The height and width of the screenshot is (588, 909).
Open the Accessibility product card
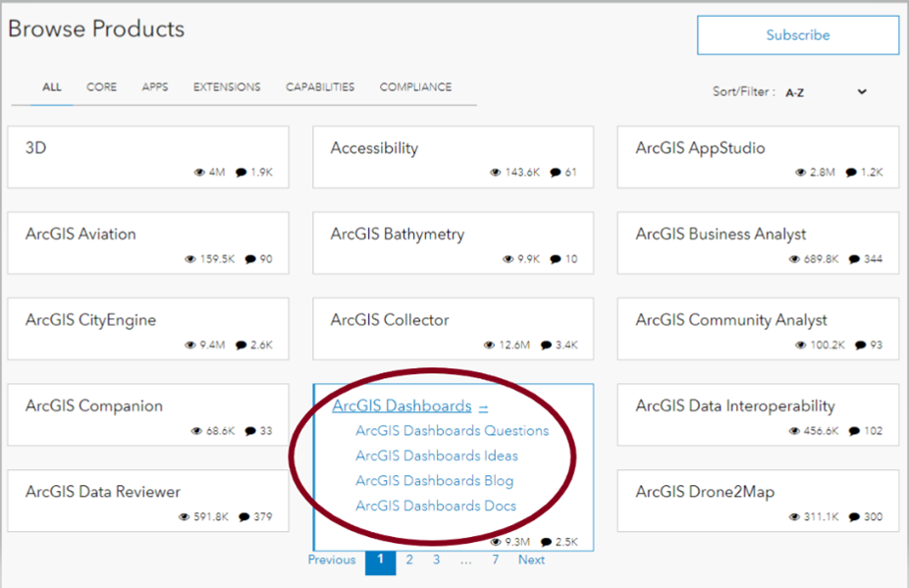[453, 157]
